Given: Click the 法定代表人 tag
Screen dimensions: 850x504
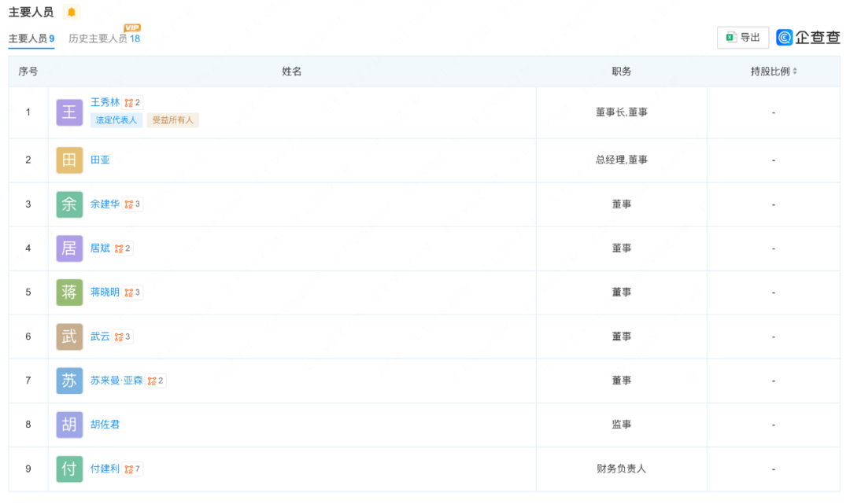Looking at the screenshot, I should pos(116,120).
